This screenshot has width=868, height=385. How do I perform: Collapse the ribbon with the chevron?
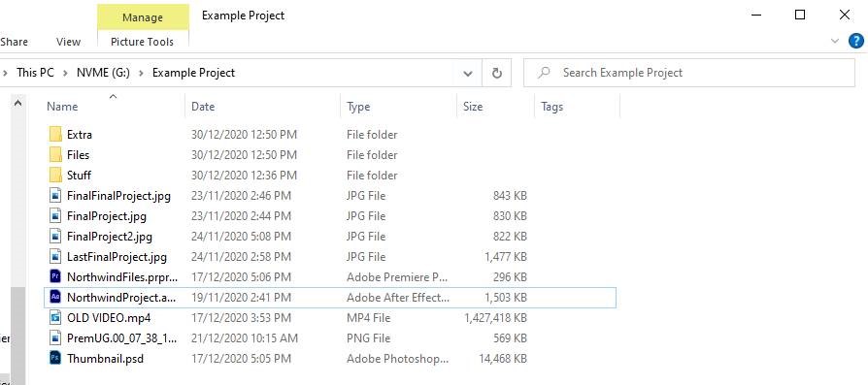835,41
